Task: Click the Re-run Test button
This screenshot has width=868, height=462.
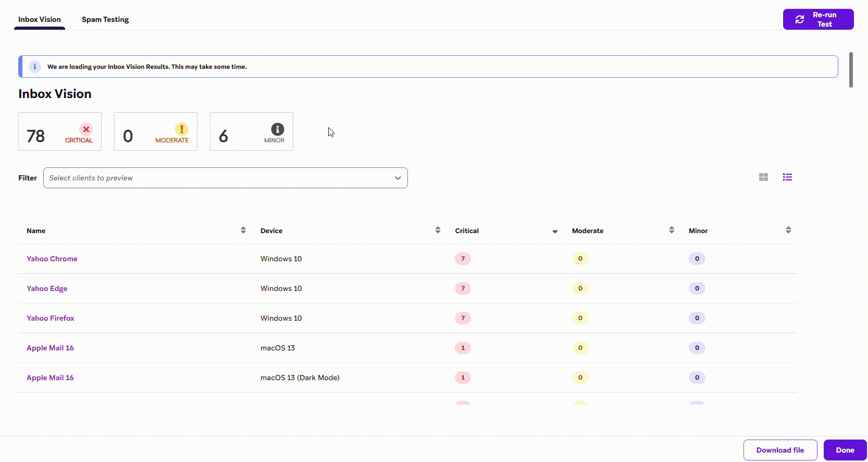Action: [x=818, y=19]
